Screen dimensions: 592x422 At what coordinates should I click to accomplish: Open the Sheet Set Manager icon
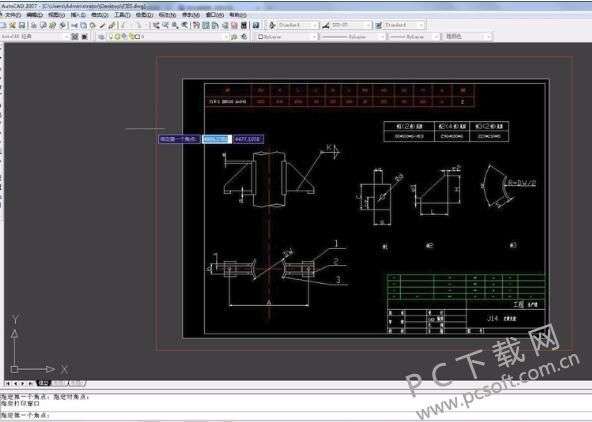click(x=225, y=25)
